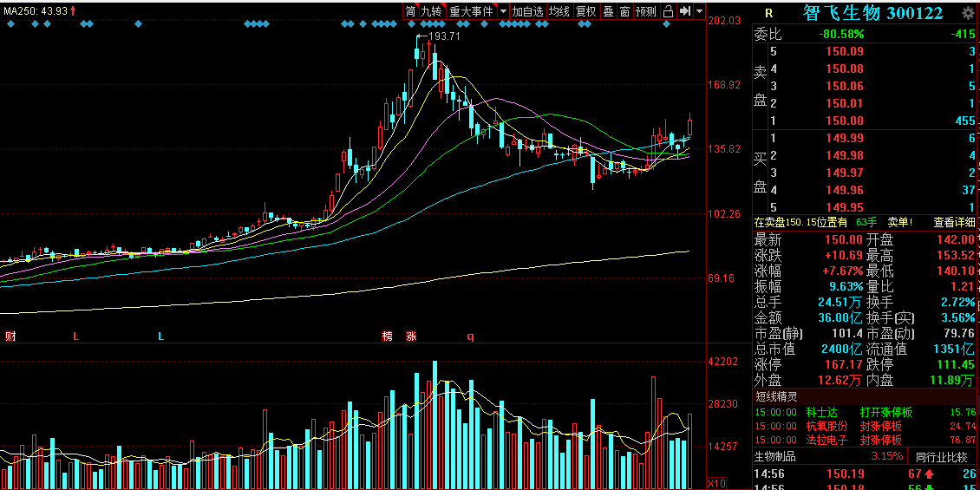Click 加自选 to add to watchlist
This screenshot has width=980, height=490.
(528, 10)
